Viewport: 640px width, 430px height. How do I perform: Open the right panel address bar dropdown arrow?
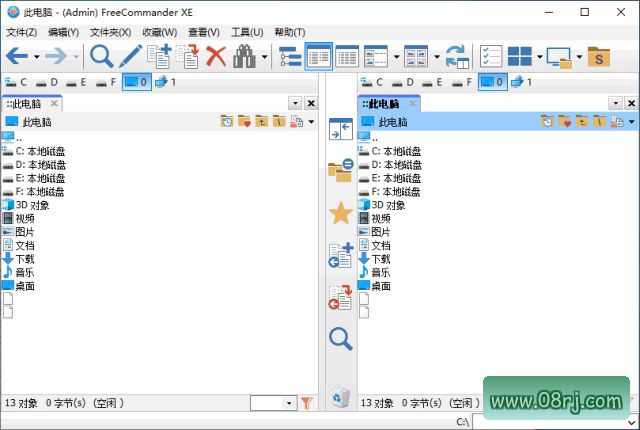click(632, 122)
